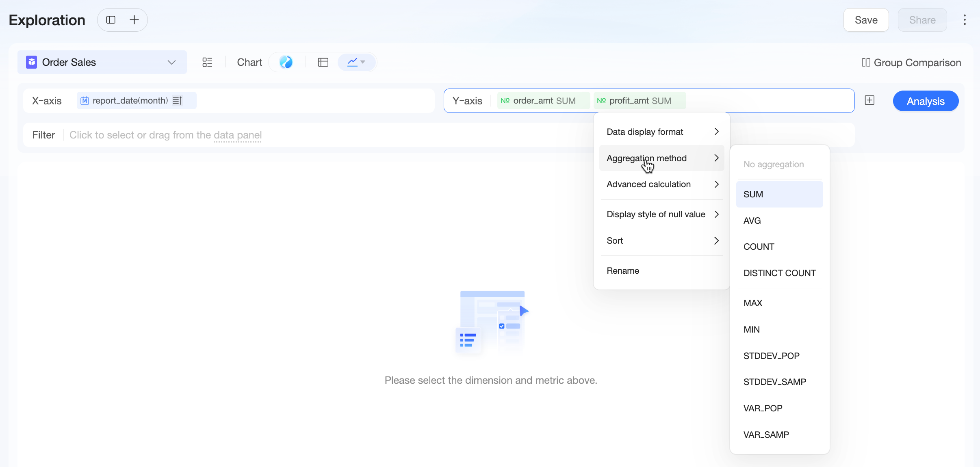Expand Data display format submenu

tap(662, 132)
